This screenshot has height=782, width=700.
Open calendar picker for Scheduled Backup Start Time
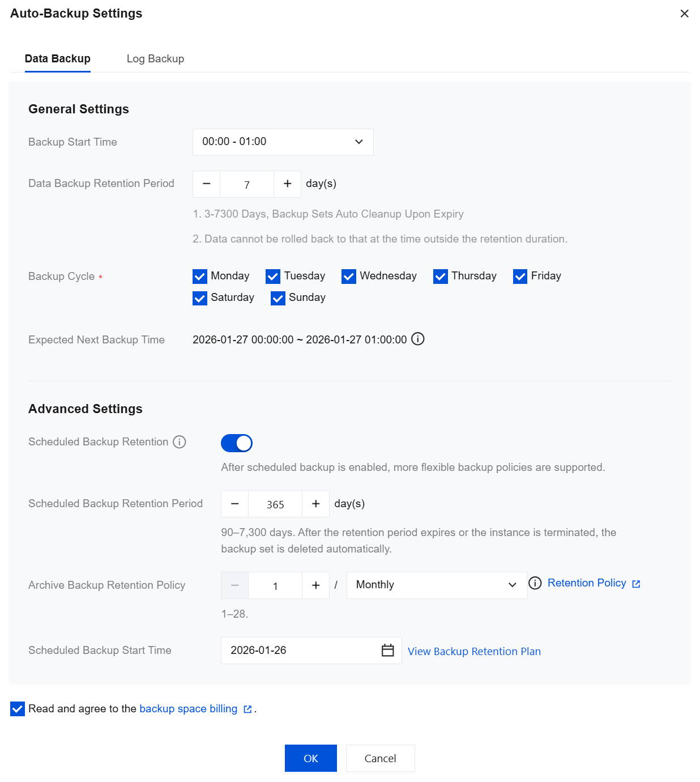tap(388, 651)
